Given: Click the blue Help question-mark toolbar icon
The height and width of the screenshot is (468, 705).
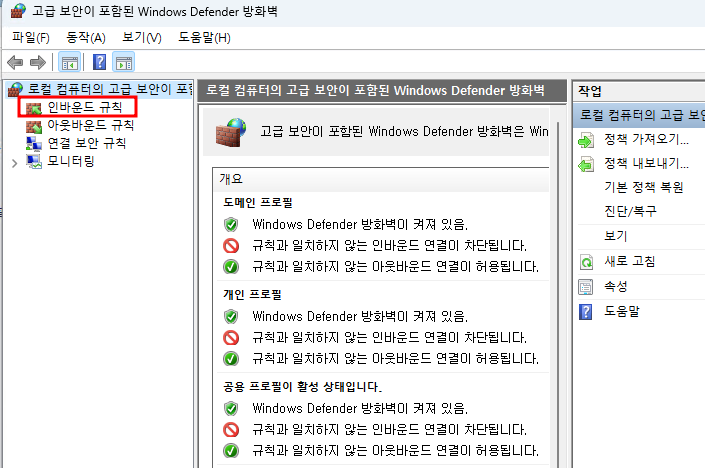Looking at the screenshot, I should (99, 62).
